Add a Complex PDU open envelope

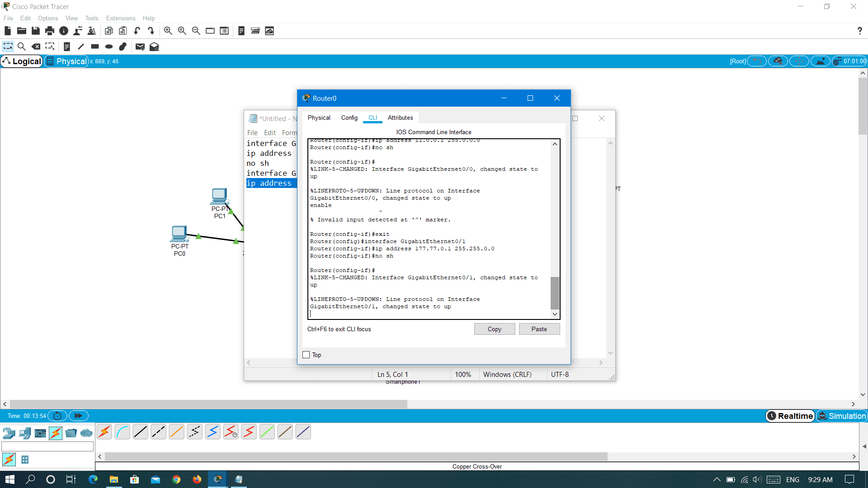[x=154, y=47]
